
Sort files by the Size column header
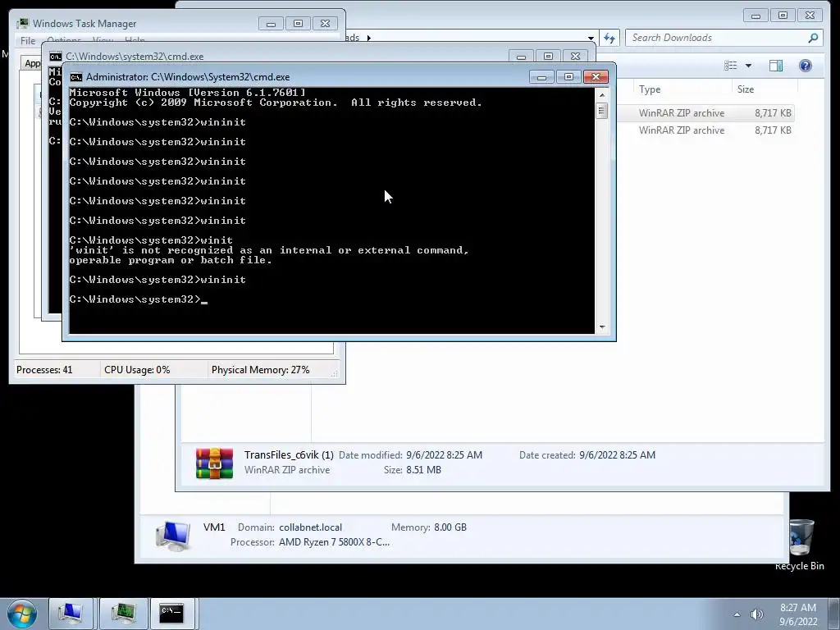[745, 89]
